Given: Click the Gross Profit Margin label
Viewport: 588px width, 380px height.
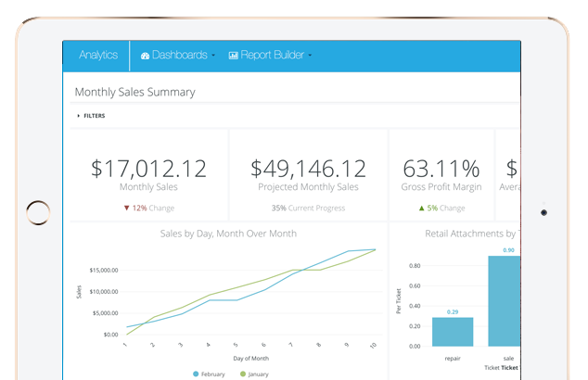Looking at the screenshot, I should (441, 186).
